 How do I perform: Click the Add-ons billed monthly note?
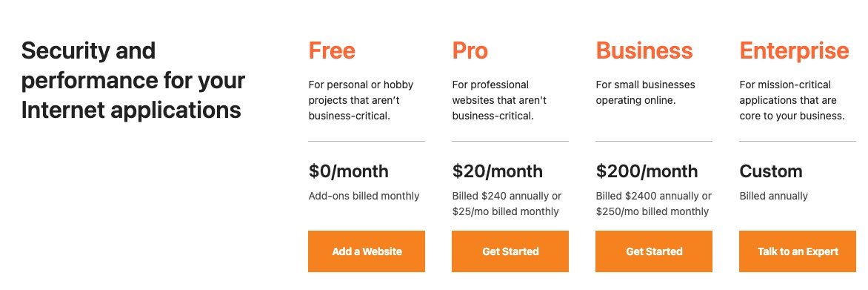point(364,196)
